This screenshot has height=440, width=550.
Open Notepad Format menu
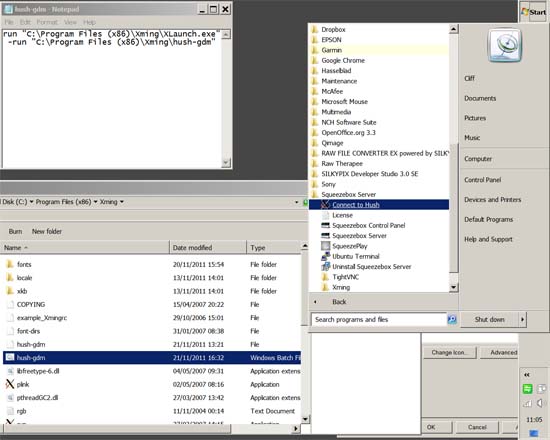pyautogui.click(x=47, y=22)
